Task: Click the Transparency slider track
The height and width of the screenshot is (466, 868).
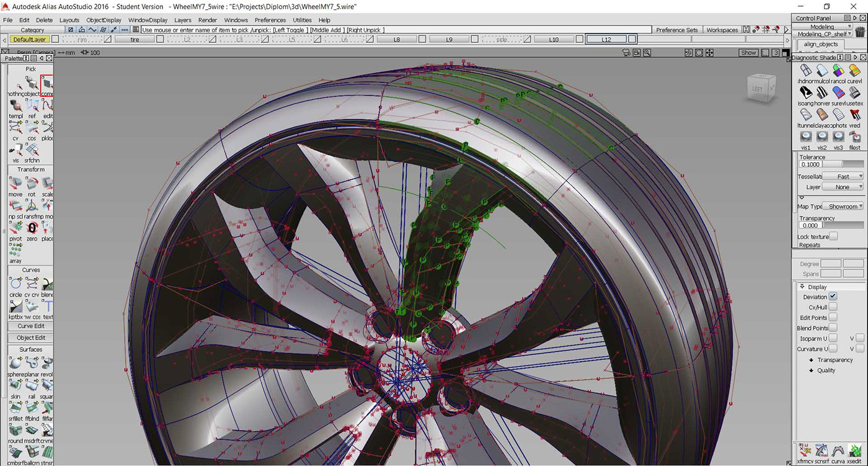Action: [x=846, y=224]
